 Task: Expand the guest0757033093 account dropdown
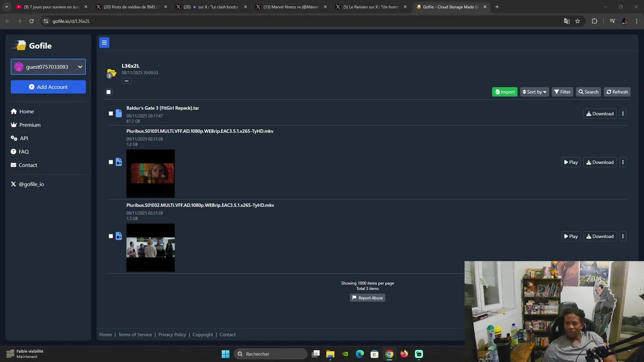point(48,67)
